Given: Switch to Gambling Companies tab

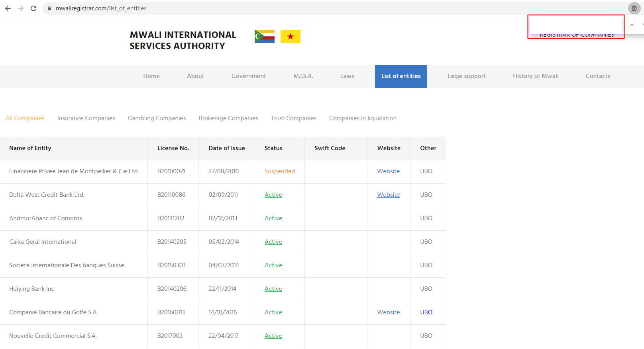Looking at the screenshot, I should tap(157, 118).
